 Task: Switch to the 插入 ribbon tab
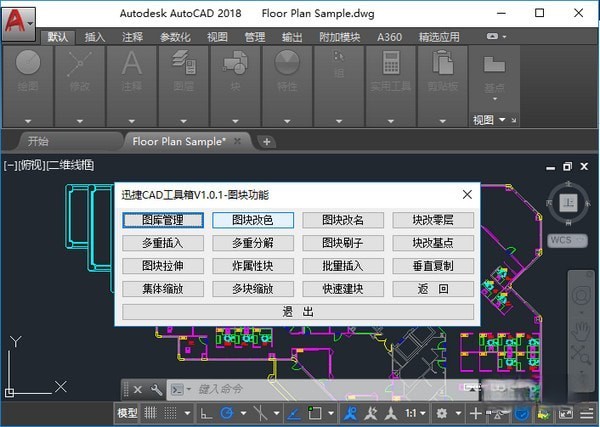(94, 37)
